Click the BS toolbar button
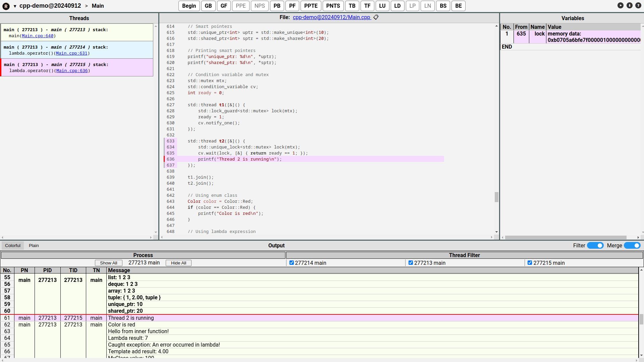Viewport: 644px width, 362px height. pos(443,6)
